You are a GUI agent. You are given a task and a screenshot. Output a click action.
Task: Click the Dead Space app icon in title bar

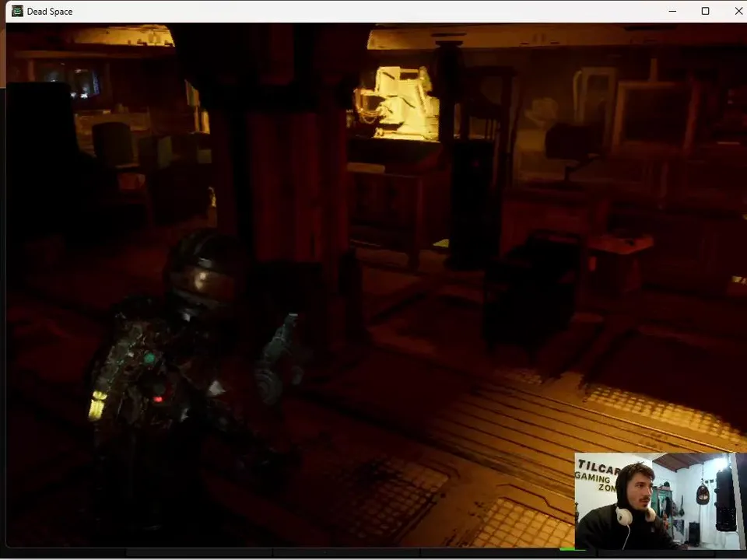point(17,11)
